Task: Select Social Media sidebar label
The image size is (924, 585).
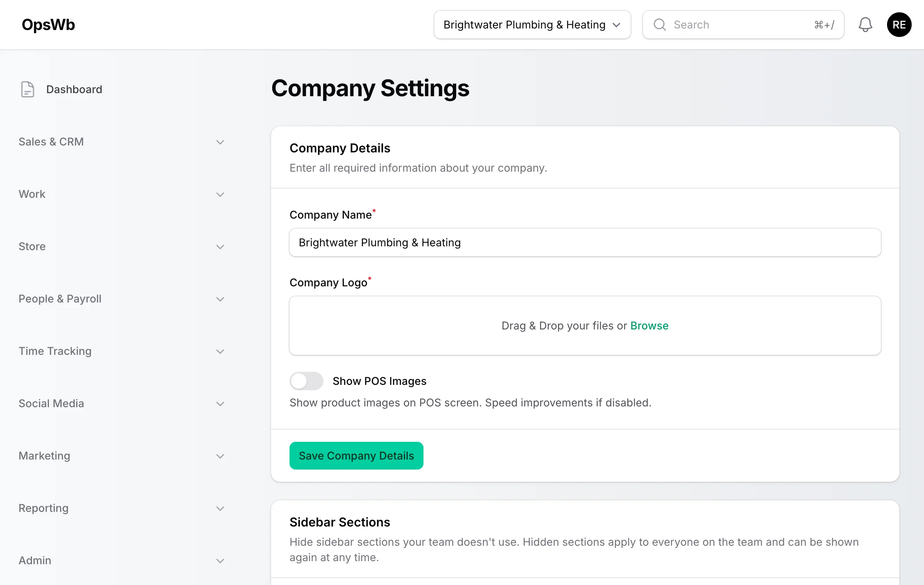Action: (x=51, y=403)
